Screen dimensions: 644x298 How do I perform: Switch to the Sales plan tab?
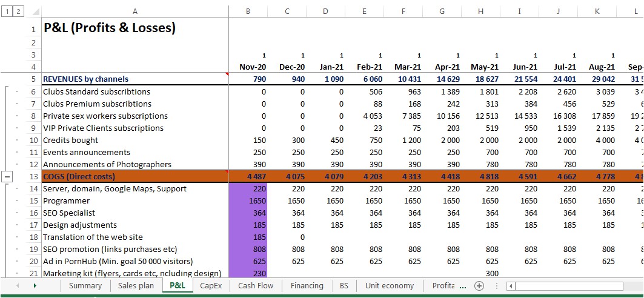coord(136,286)
